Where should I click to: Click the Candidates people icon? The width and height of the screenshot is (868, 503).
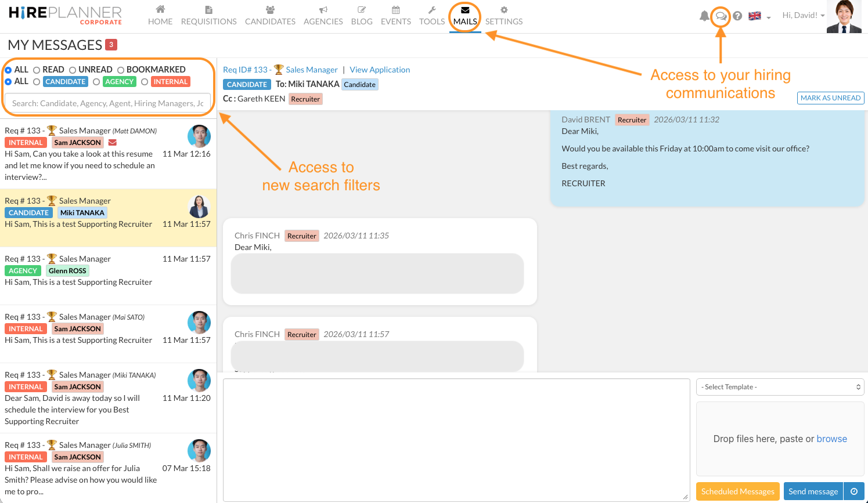tap(270, 9)
